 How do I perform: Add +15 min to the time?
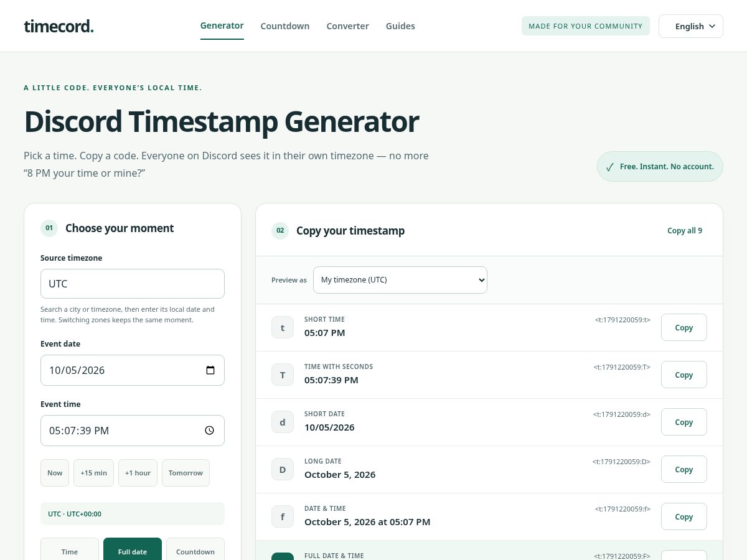pos(94,473)
